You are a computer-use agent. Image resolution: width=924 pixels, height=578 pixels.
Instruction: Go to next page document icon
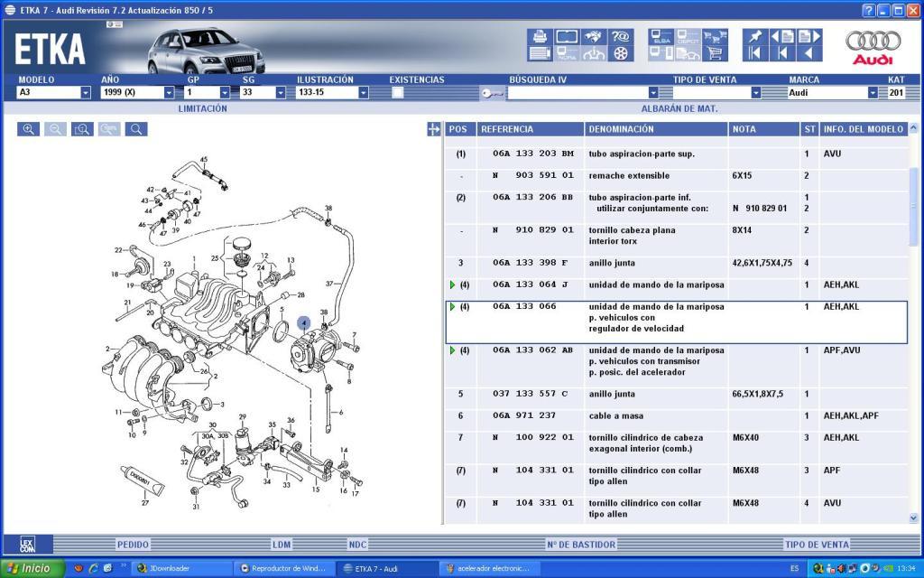pos(809,36)
